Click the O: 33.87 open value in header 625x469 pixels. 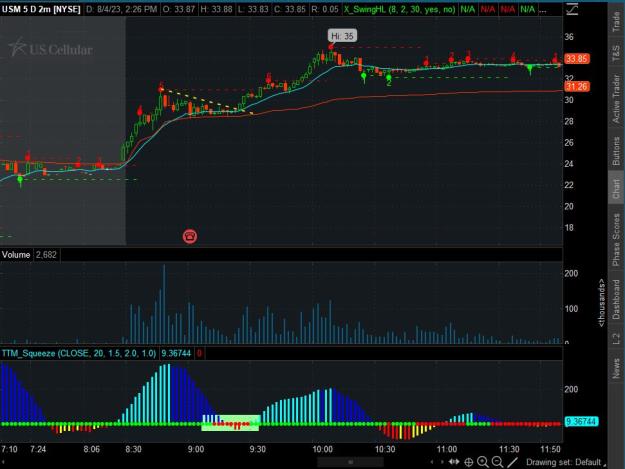pos(179,9)
